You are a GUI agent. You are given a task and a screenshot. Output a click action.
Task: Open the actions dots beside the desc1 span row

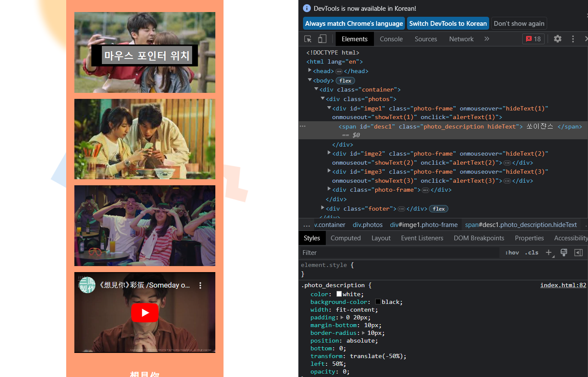tap(303, 126)
